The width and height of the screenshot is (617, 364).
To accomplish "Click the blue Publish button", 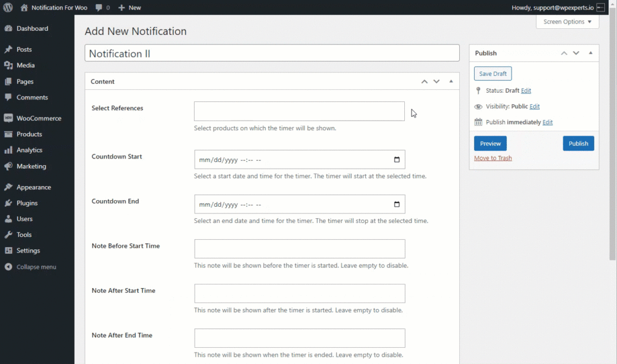I will 578,143.
